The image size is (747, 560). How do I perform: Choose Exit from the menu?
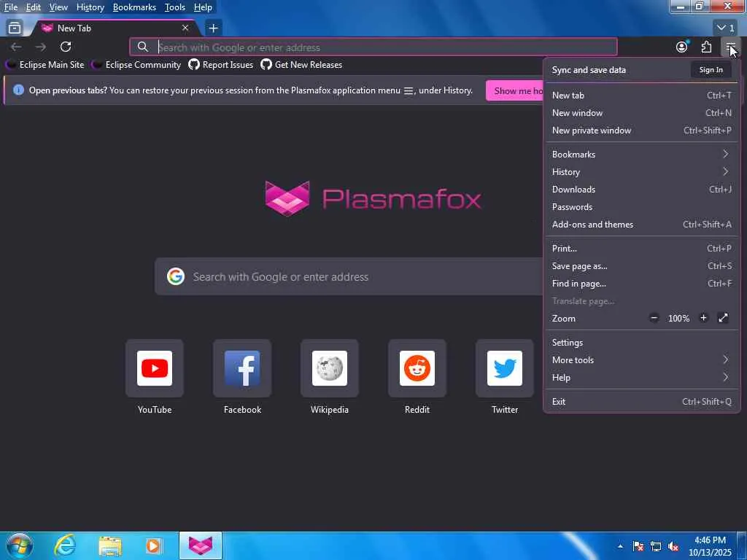click(642, 402)
